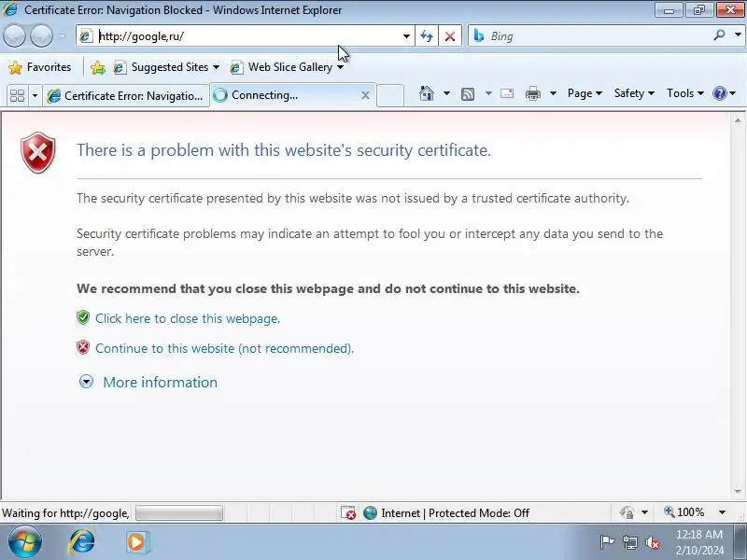Click the status bar loading progress bar

click(x=179, y=512)
